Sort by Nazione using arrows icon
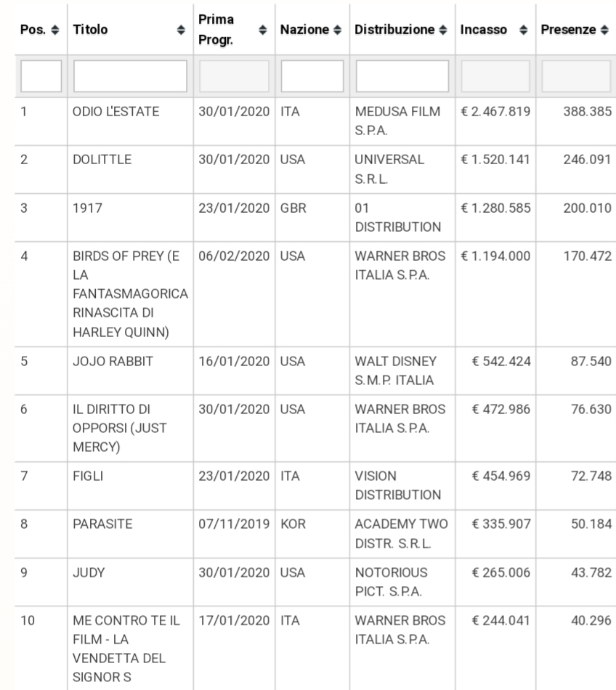616x690 pixels. coord(336,32)
